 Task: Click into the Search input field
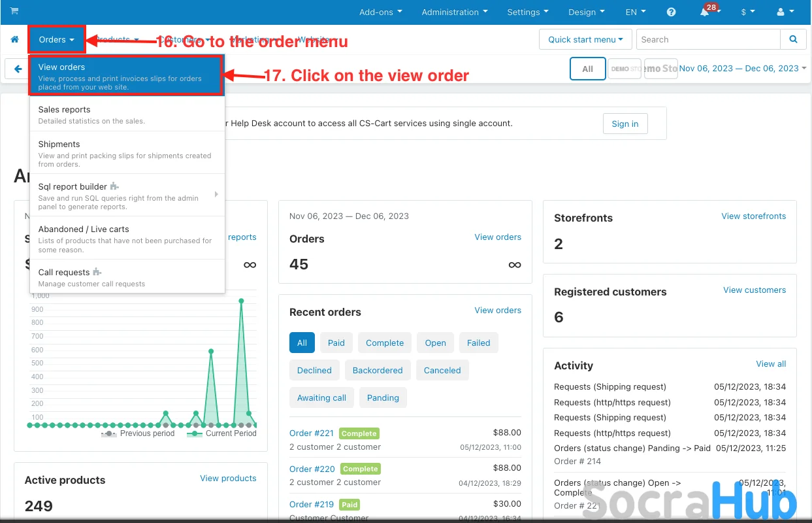point(707,39)
